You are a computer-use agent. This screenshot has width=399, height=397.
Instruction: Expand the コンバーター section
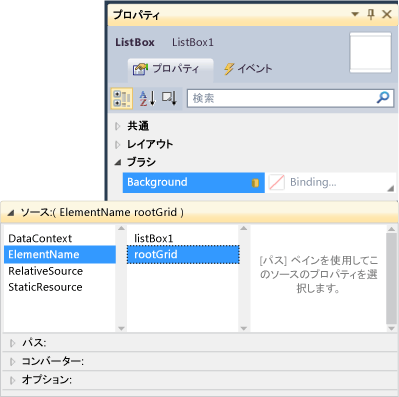tap(13, 361)
